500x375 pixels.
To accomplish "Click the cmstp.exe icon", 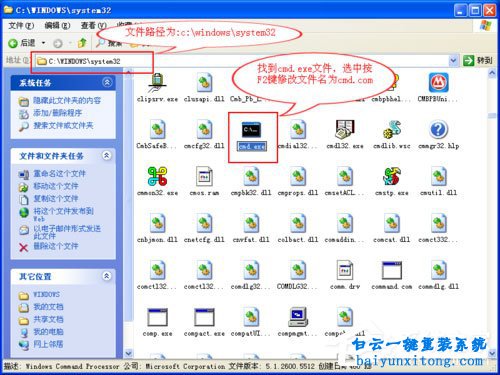I will click(392, 176).
